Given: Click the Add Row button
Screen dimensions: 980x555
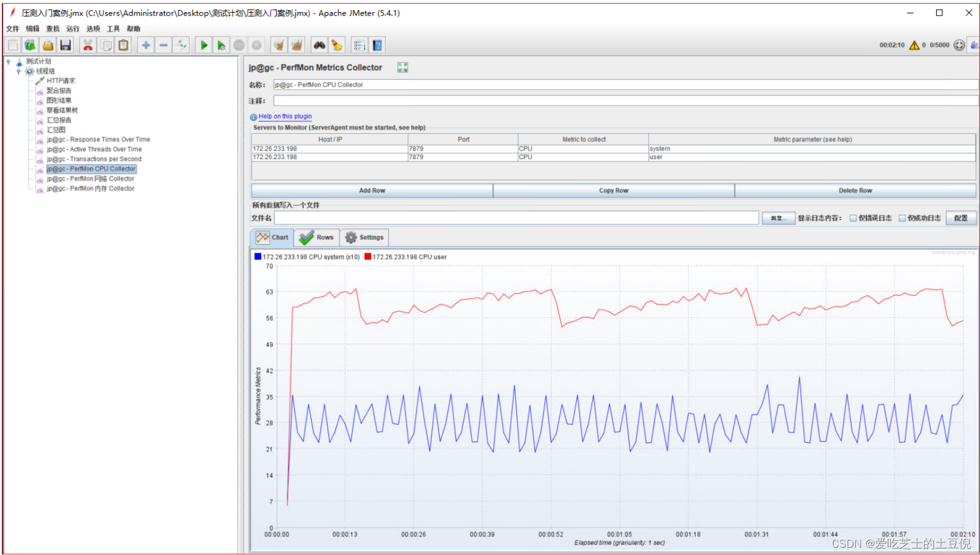Looking at the screenshot, I should click(372, 191).
